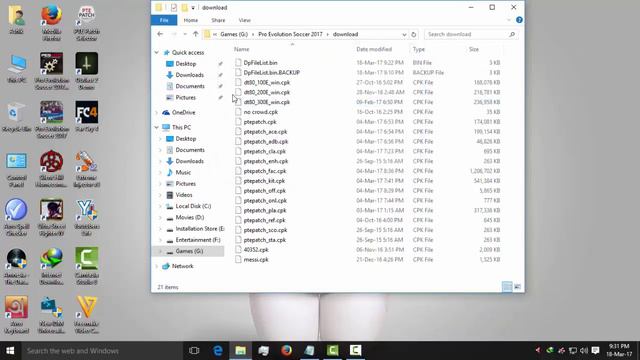
Task: Open the View ribbon tab
Action: tap(244, 20)
